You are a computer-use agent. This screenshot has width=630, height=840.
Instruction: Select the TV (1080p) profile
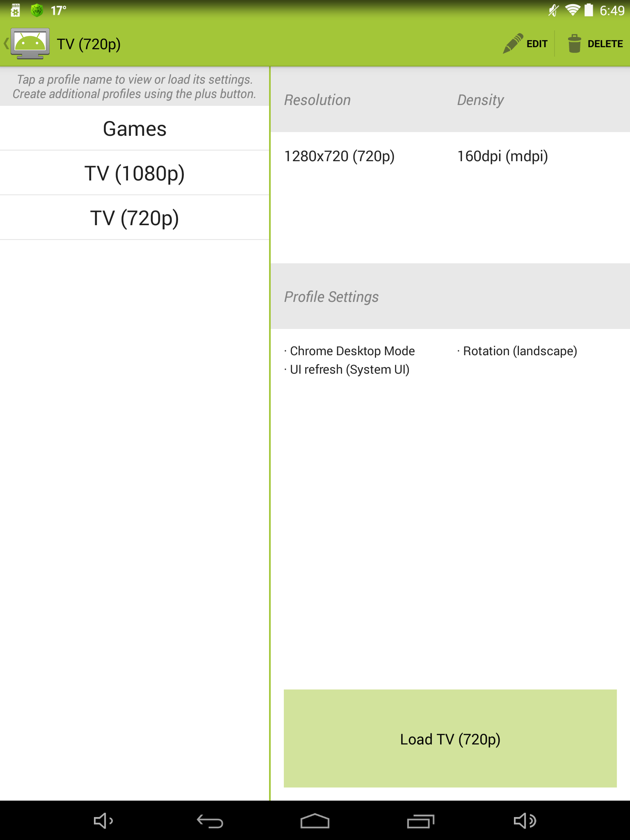coord(135,173)
